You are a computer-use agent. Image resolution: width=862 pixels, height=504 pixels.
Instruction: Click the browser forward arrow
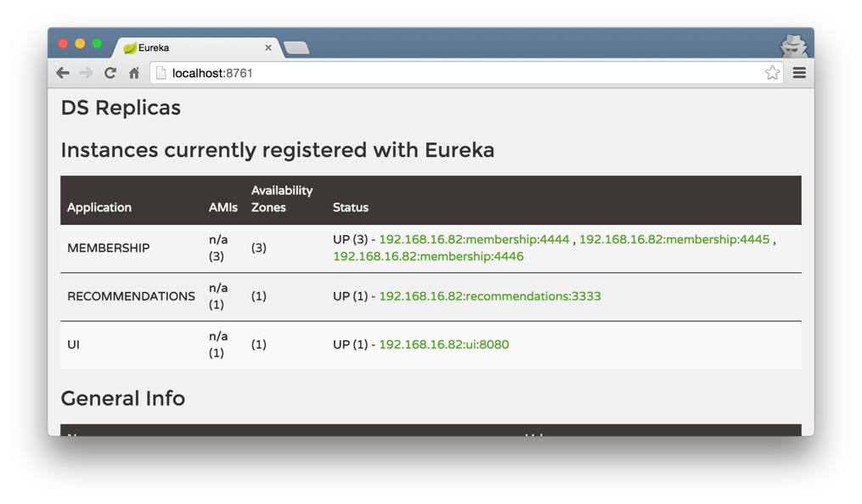(x=87, y=73)
